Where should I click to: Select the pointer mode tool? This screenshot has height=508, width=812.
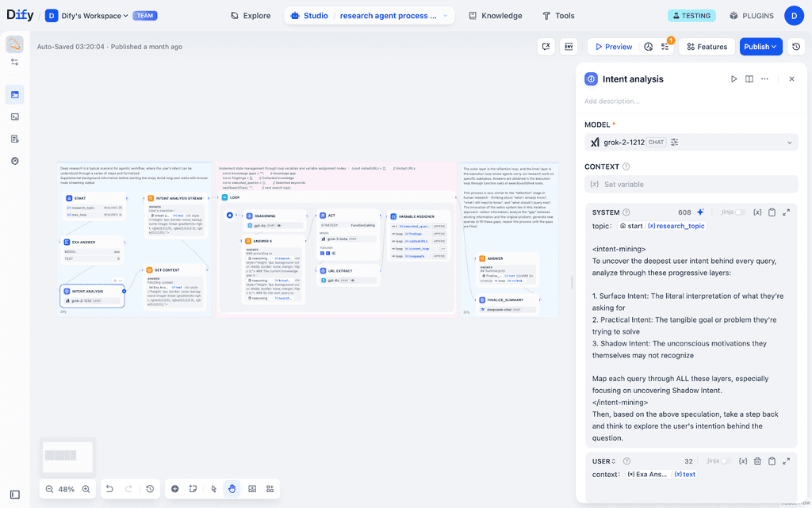tap(214, 489)
